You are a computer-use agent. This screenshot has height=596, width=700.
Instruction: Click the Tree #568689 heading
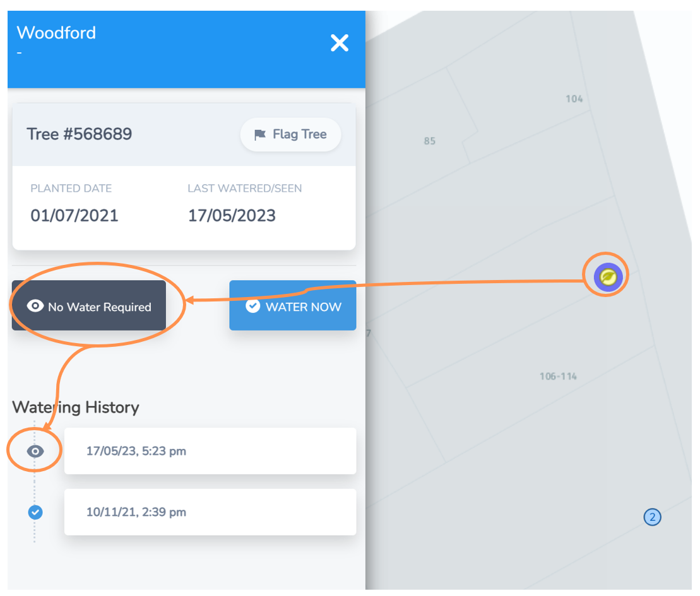(80, 134)
